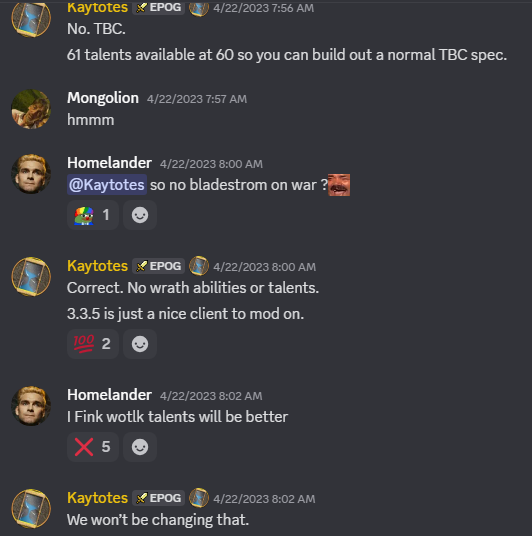
Task: Click Homelander username at 8:02 AM
Action: [109, 395]
